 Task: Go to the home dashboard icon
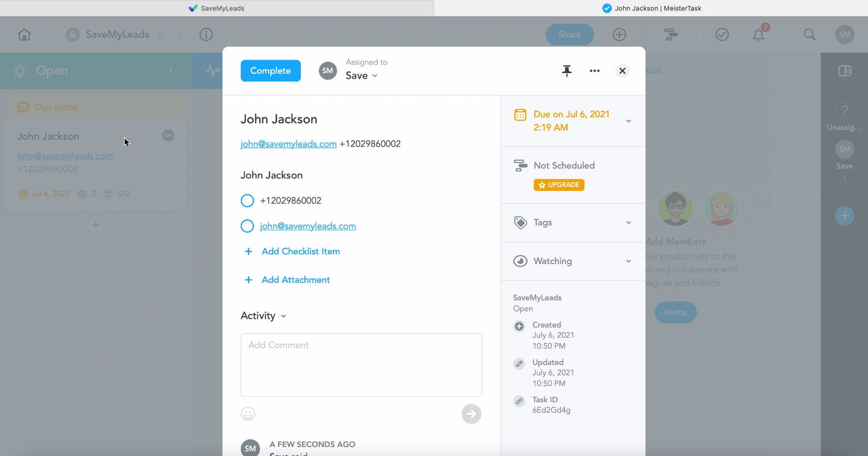point(24,34)
